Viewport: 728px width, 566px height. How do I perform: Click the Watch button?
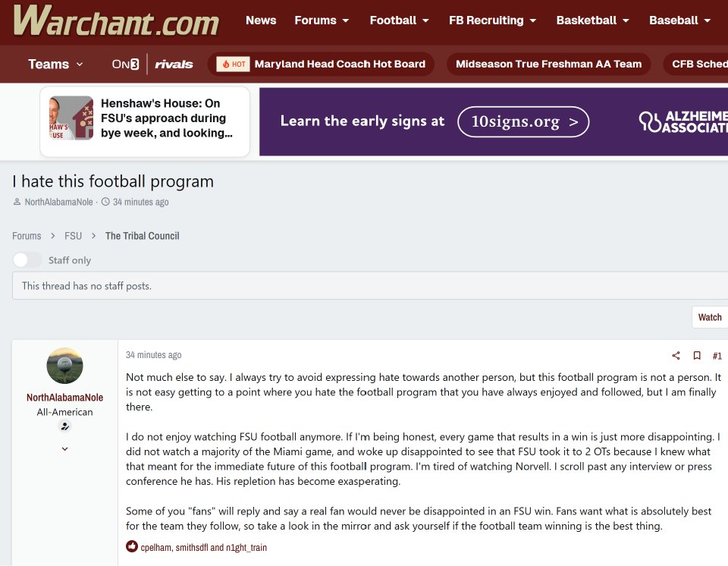[710, 317]
